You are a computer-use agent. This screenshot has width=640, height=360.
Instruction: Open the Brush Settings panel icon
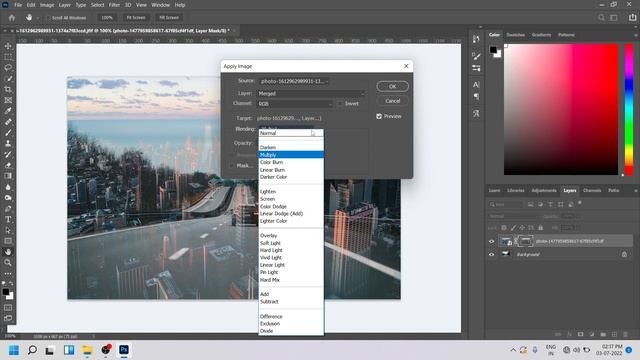pos(476,56)
